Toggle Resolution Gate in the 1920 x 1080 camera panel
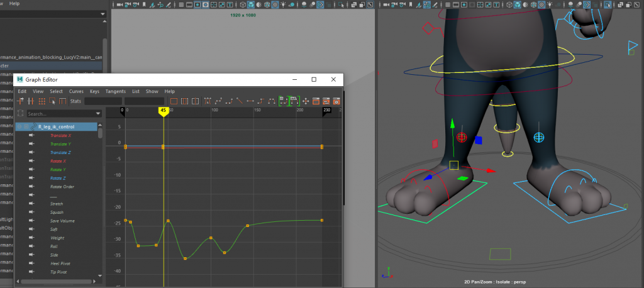The width and height of the screenshot is (644, 288). click(197, 4)
